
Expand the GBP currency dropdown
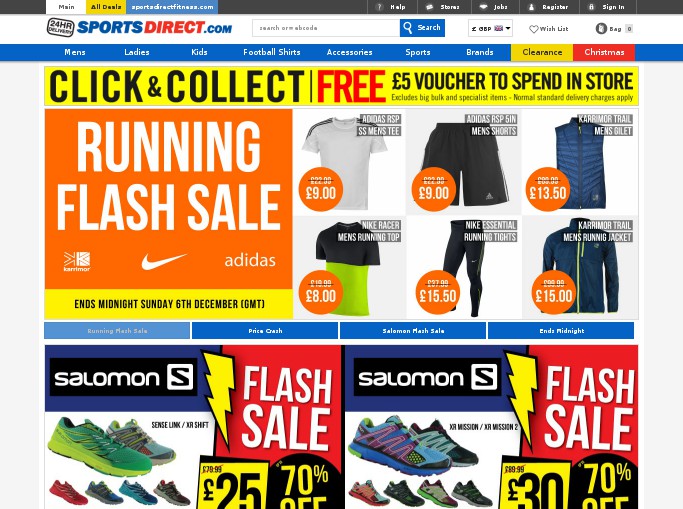coord(490,28)
